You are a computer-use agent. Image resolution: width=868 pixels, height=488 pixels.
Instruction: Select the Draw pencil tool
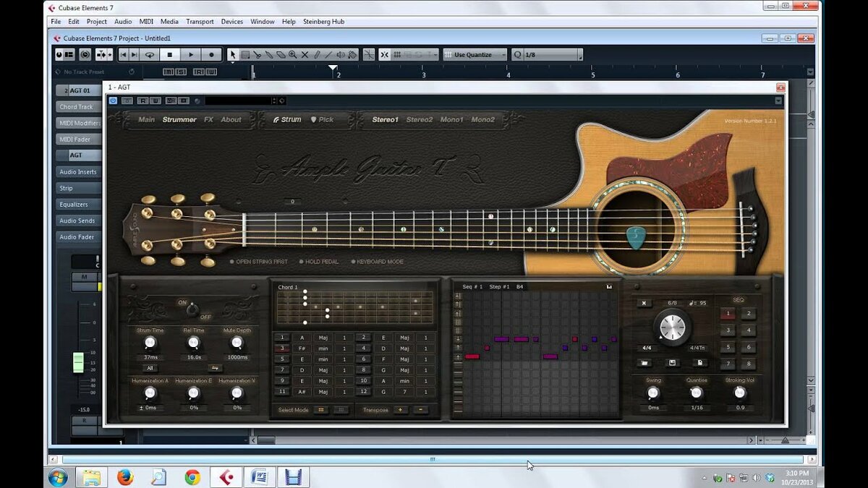coord(317,54)
